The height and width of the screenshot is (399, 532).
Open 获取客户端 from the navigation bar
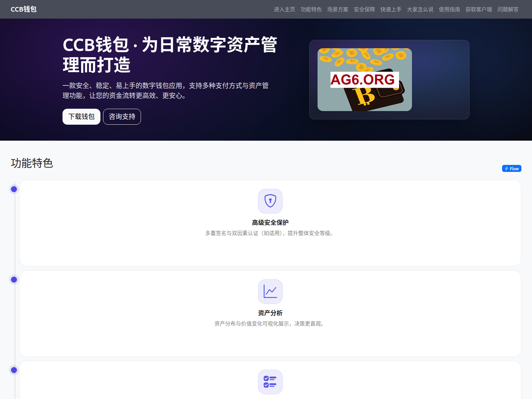click(478, 9)
